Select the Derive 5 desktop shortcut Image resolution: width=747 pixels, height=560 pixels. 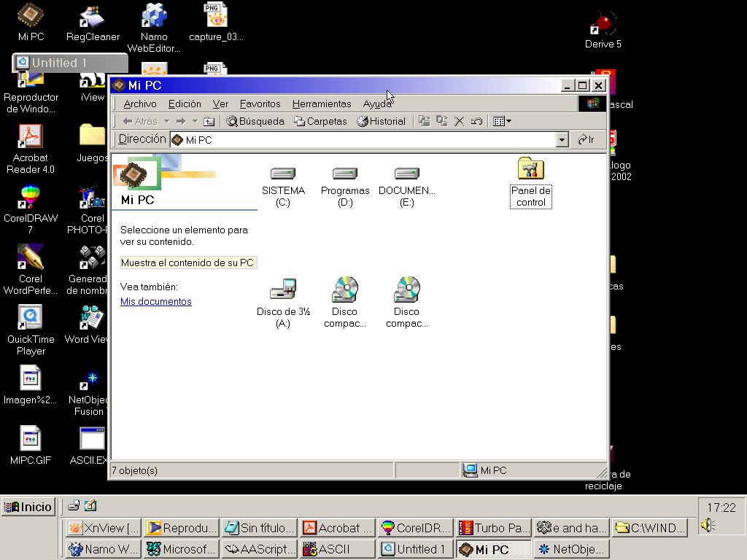603,29
